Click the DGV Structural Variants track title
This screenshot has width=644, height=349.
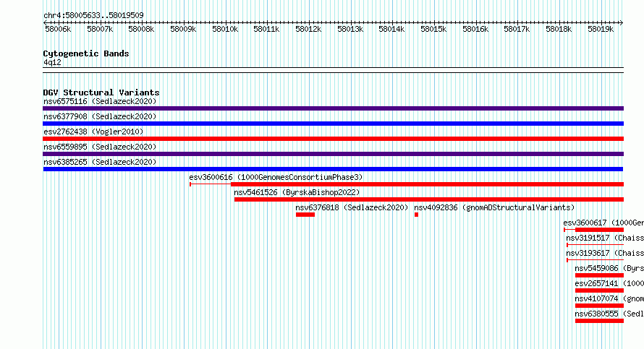click(101, 92)
